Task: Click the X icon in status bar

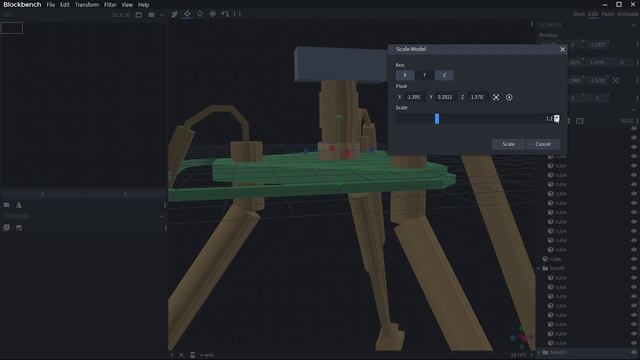Action: pos(181,355)
